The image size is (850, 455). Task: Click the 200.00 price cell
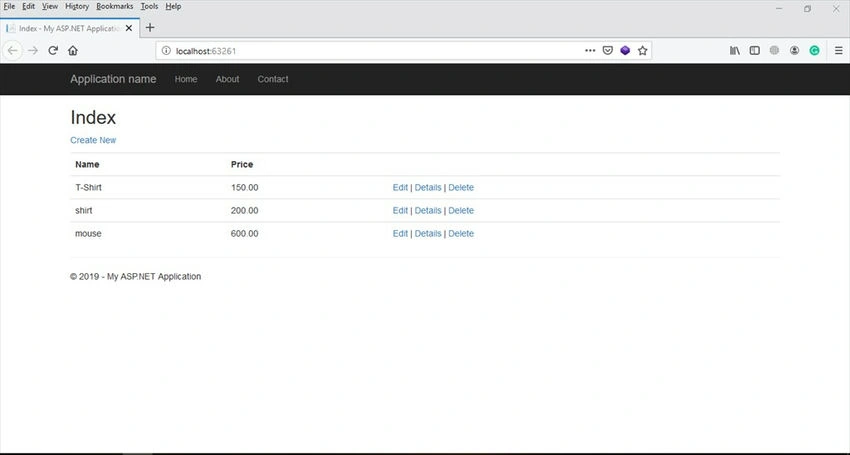tap(244, 210)
